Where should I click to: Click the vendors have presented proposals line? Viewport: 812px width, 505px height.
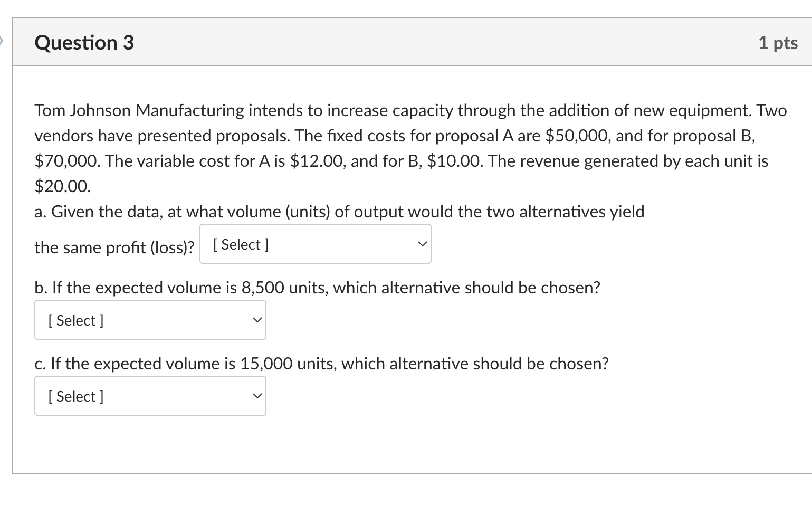click(x=394, y=136)
